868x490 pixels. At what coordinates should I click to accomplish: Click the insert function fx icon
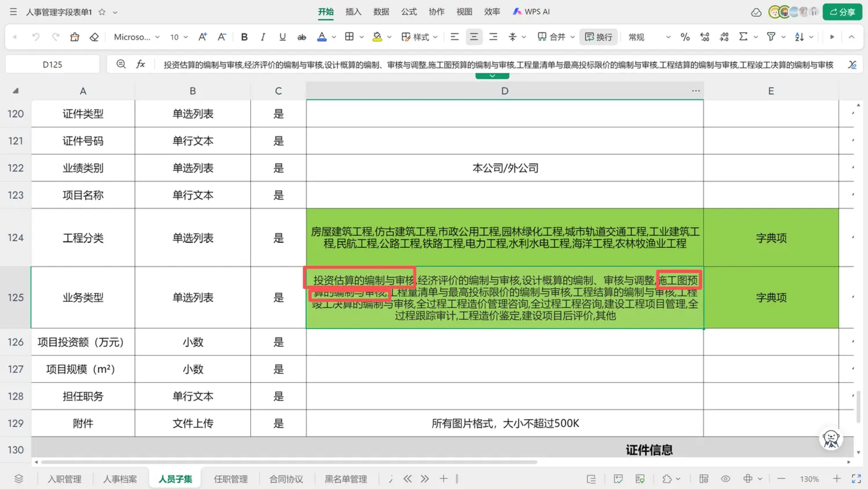pos(140,64)
